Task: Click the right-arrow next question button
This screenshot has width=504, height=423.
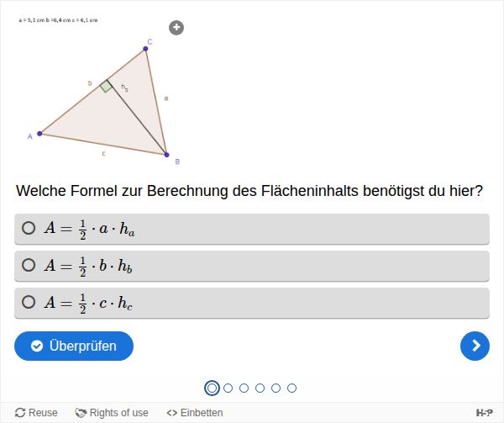Action: tap(475, 346)
